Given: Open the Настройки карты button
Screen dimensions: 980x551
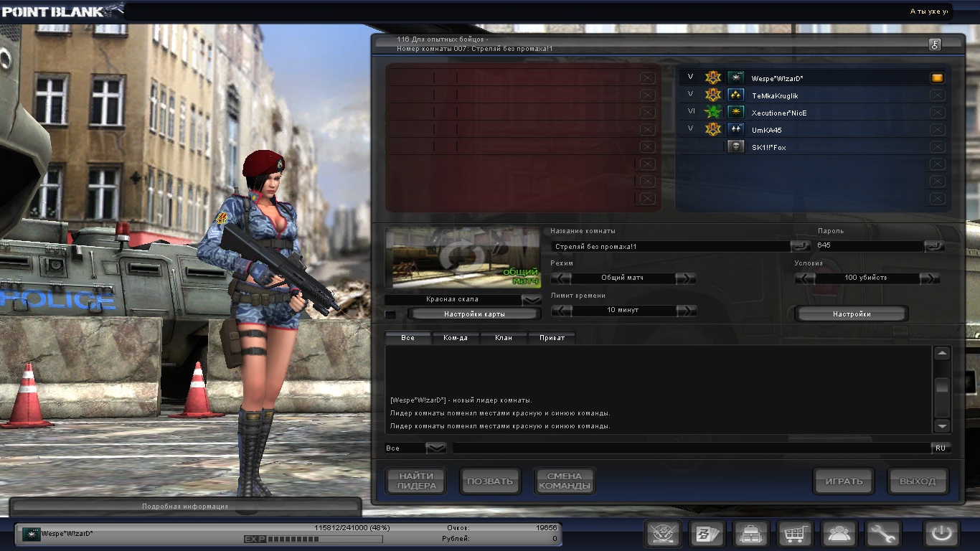Looking at the screenshot, I should point(473,314).
